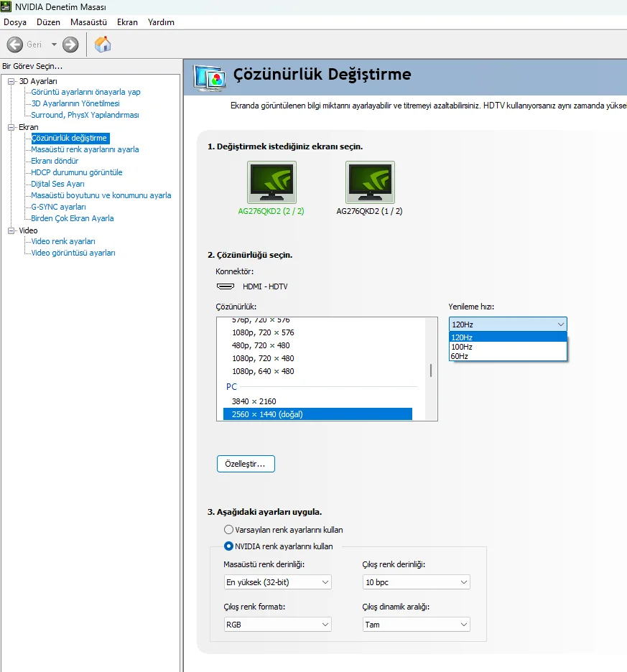
Task: Choose 60Hz in refresh rate list
Action: tap(508, 356)
